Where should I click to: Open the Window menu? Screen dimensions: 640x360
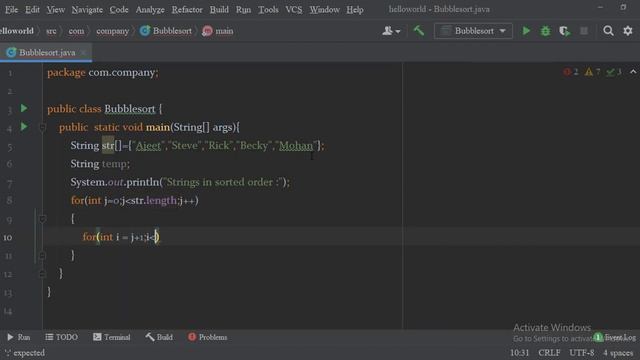pyautogui.click(x=324, y=9)
